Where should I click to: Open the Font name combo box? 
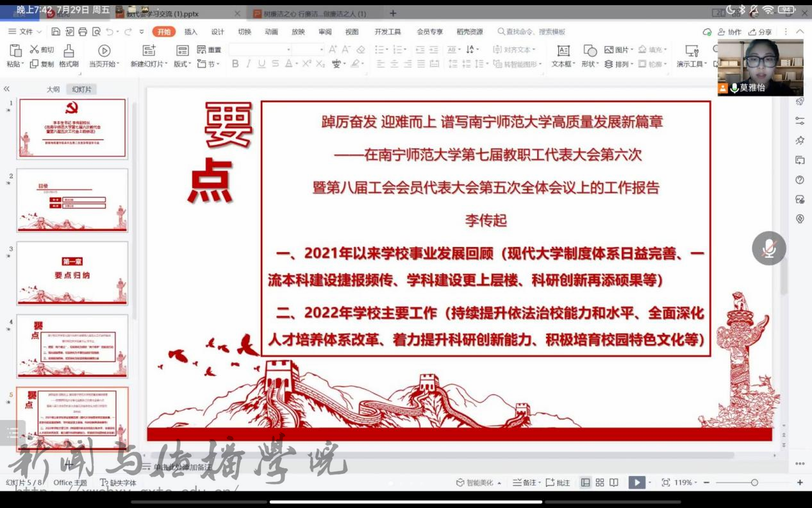tap(261, 49)
